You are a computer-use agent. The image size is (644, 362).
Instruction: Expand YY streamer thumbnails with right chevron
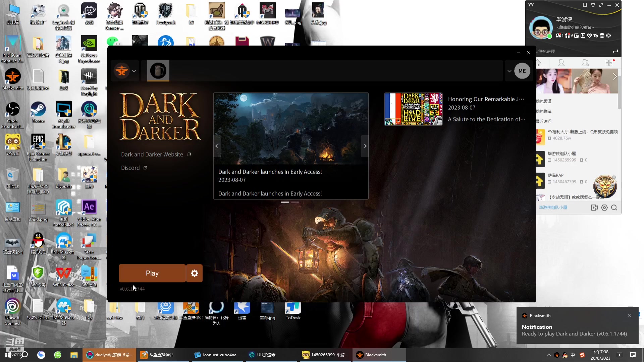(614, 77)
